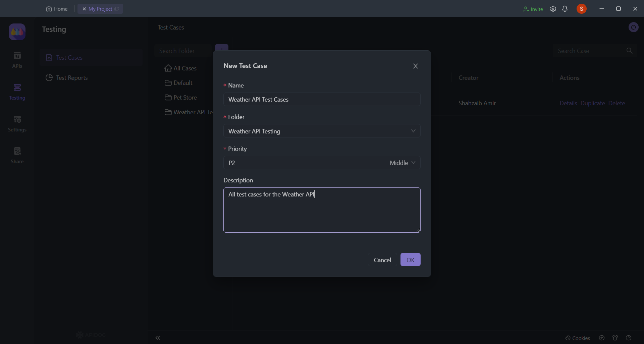
Task: Select Test Reports menu item
Action: (72, 78)
